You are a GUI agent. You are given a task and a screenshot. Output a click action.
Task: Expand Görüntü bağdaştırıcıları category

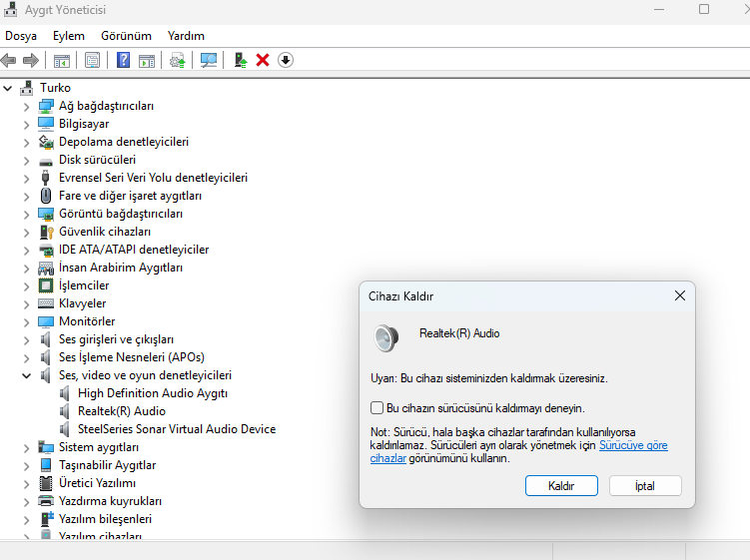[27, 215]
